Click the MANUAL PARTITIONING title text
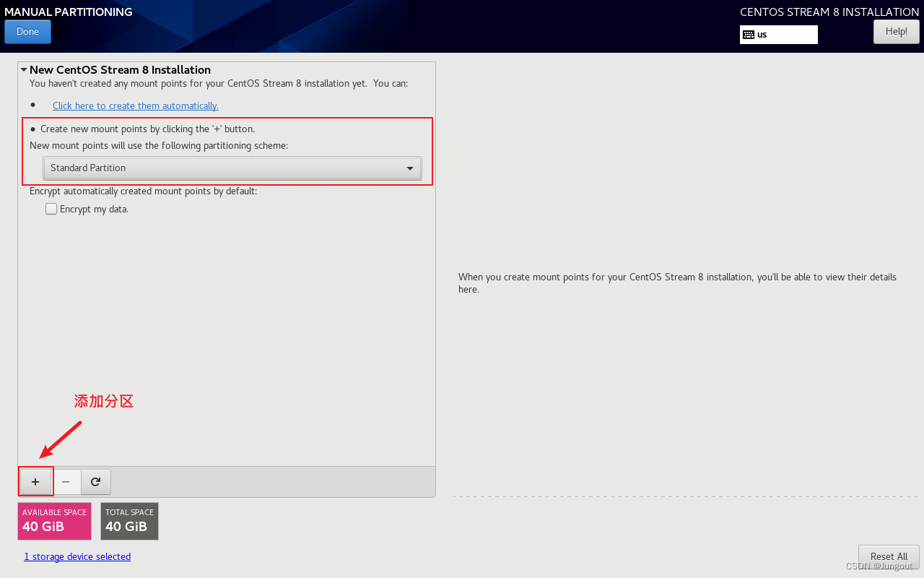 [69, 12]
